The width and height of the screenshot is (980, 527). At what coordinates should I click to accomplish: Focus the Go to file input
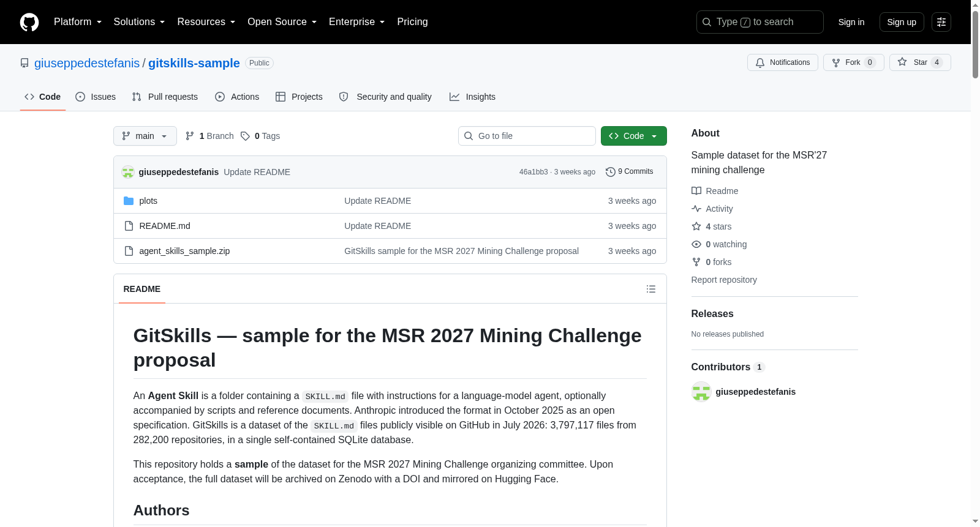click(x=527, y=136)
